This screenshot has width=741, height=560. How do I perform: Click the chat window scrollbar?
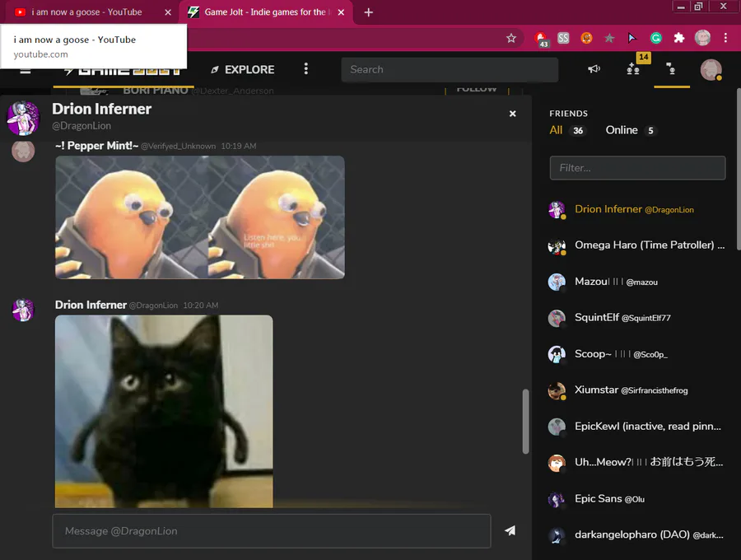pyautogui.click(x=525, y=422)
